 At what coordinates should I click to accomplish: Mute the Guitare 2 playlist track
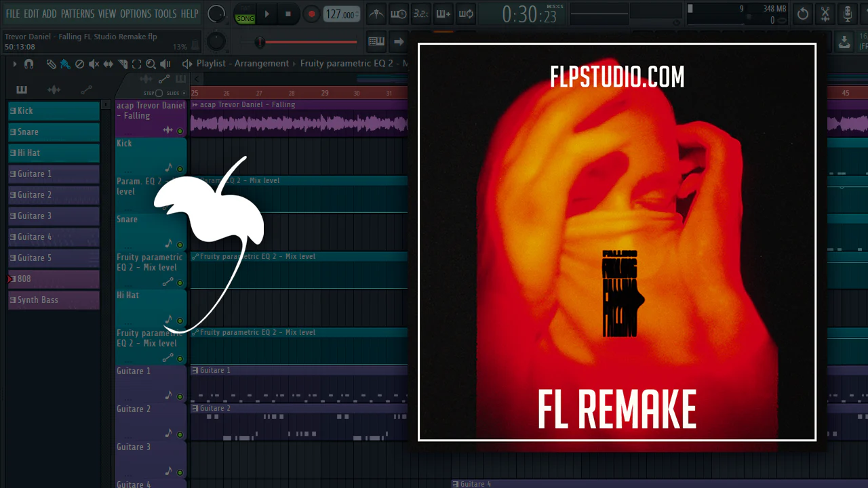180,434
